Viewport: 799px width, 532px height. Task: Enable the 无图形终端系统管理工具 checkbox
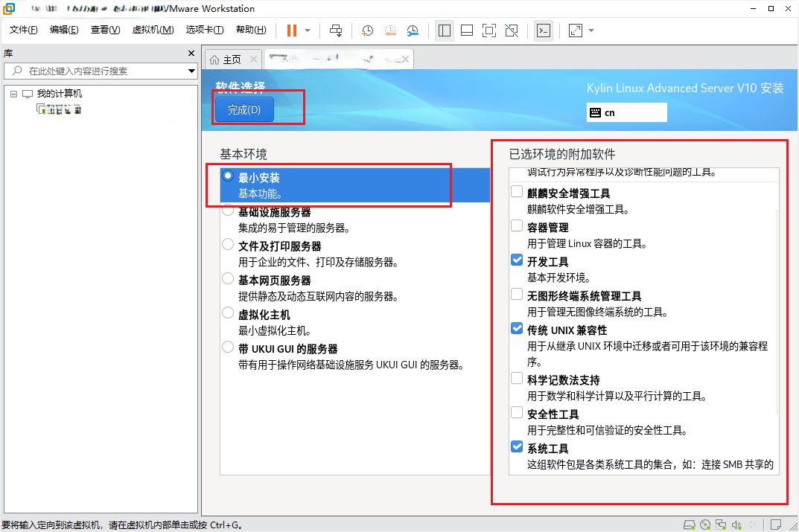517,294
